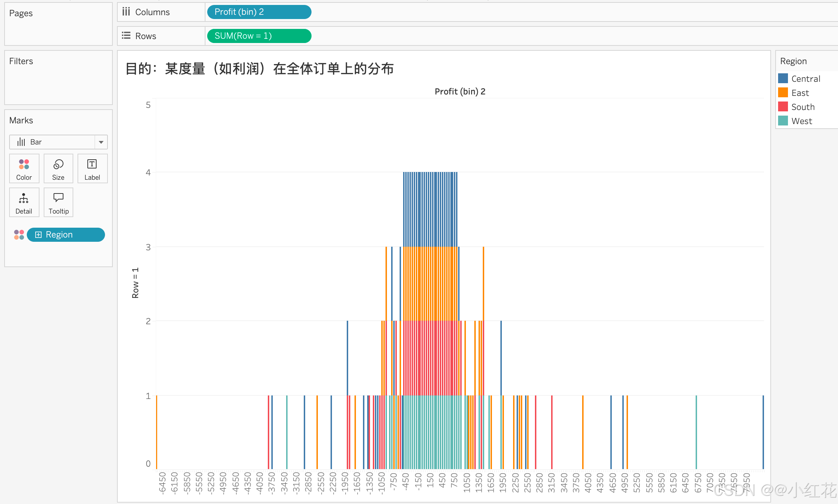
Task: Open the Size marks card
Action: 58,168
